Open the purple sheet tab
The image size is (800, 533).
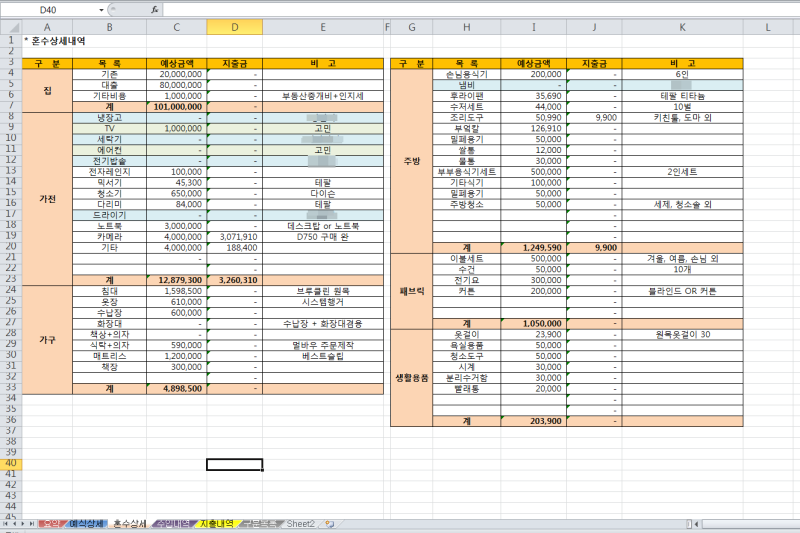point(173,524)
